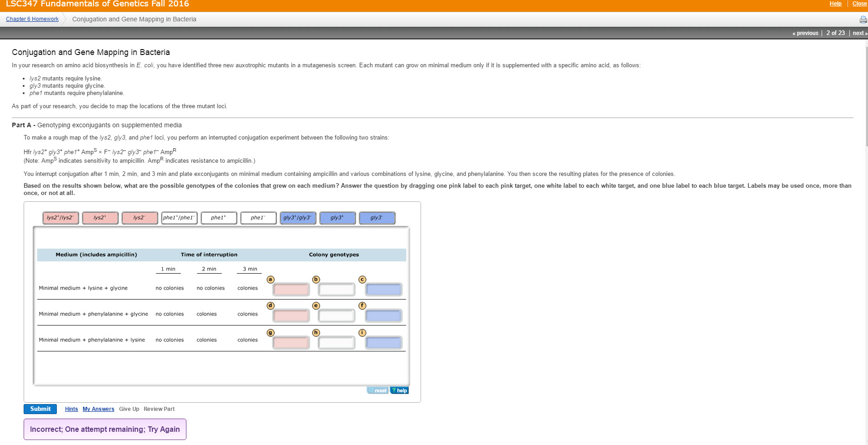Submit the answer

point(40,409)
